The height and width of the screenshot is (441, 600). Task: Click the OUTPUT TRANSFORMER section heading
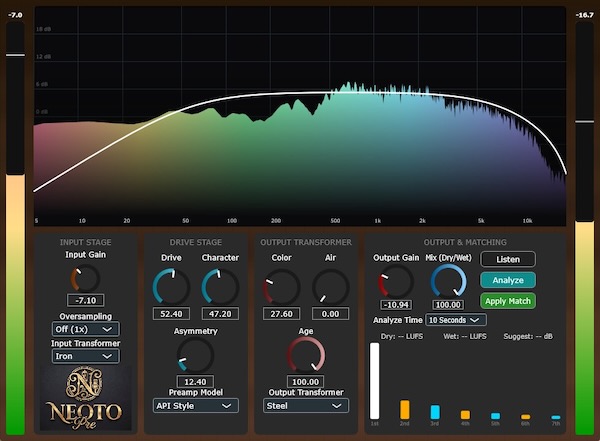pyautogui.click(x=306, y=242)
